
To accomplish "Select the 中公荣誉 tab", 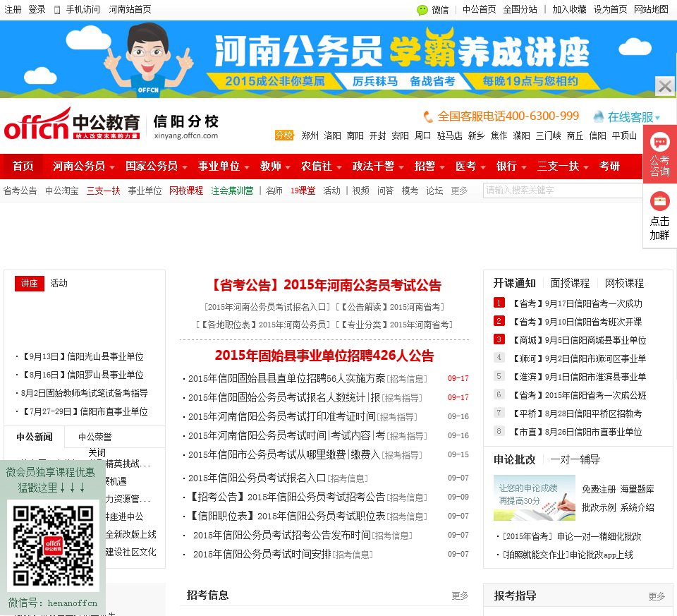I will coord(95,437).
